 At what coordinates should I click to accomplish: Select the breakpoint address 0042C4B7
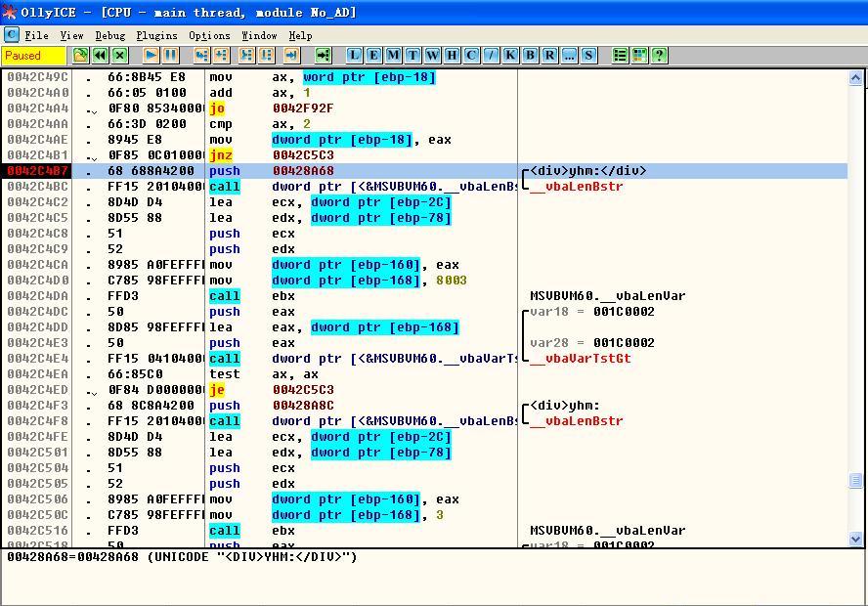point(37,171)
